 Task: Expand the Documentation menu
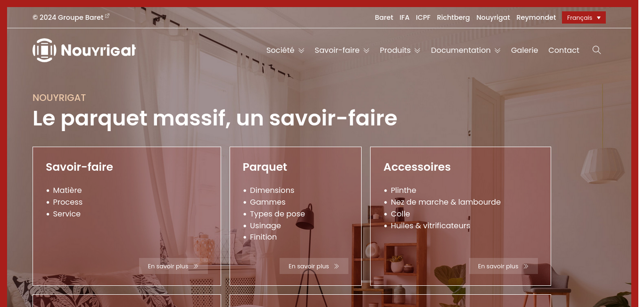click(465, 50)
